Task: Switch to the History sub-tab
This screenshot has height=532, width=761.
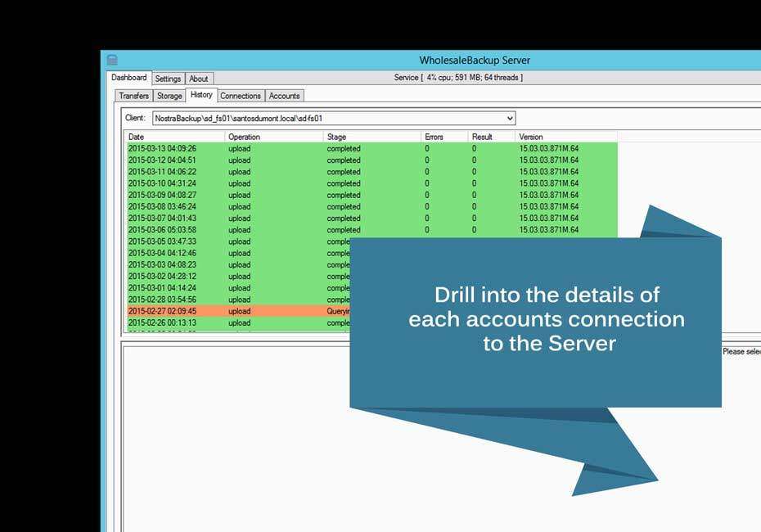Action: pyautogui.click(x=200, y=96)
